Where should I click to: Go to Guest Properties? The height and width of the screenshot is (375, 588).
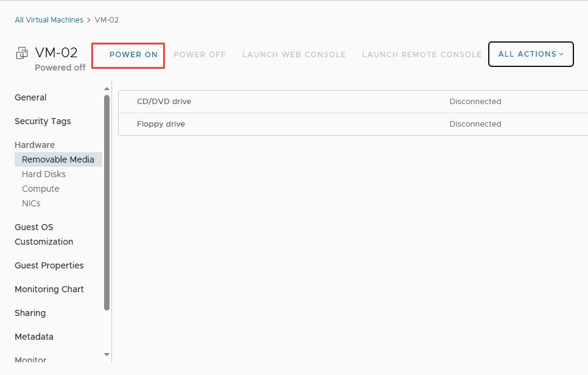49,265
